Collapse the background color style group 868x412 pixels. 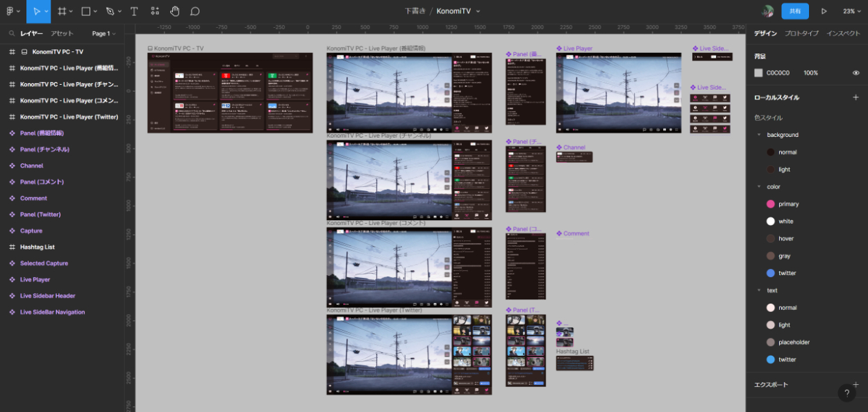point(759,135)
